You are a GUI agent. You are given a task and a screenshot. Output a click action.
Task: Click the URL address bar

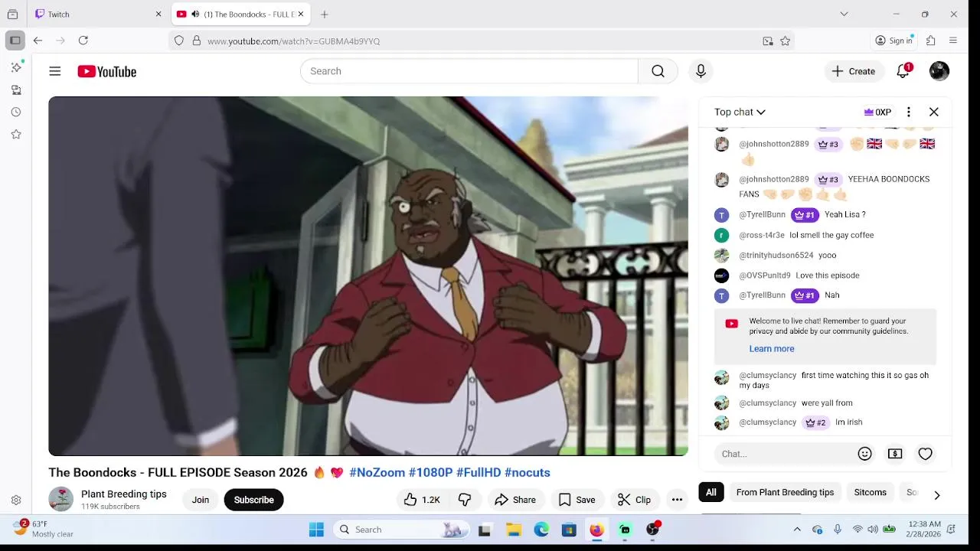coord(482,41)
